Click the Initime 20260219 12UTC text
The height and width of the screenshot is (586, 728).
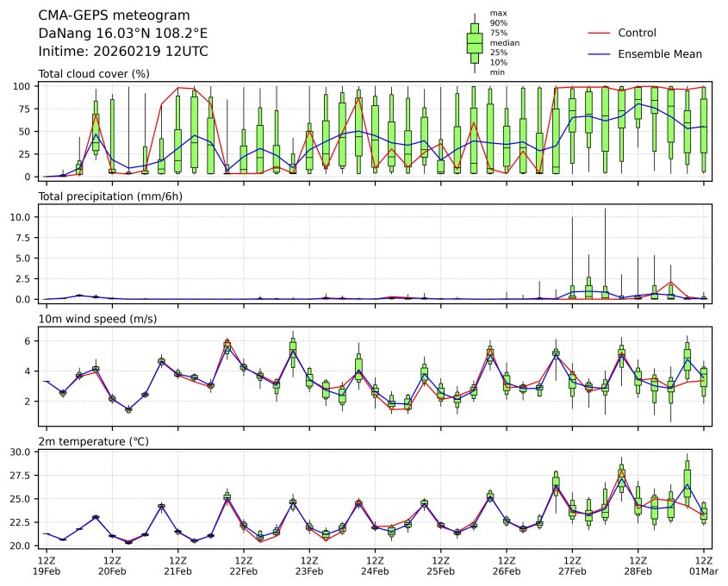pyautogui.click(x=123, y=52)
